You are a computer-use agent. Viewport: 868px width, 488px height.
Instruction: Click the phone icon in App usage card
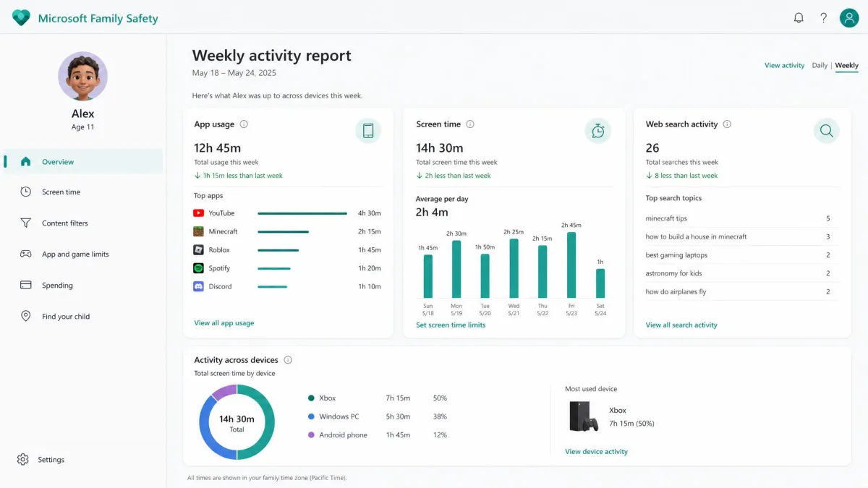pyautogui.click(x=368, y=131)
